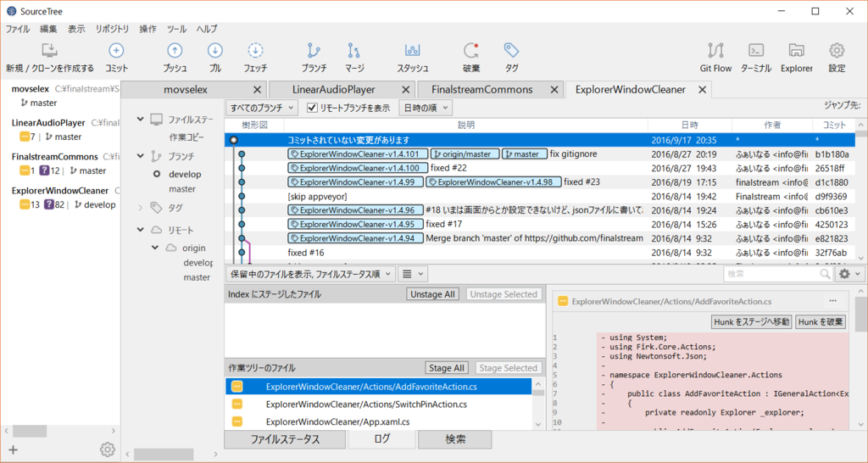This screenshot has height=463, width=868.
Task: Collapse the Branches tree section
Action: tap(141, 156)
